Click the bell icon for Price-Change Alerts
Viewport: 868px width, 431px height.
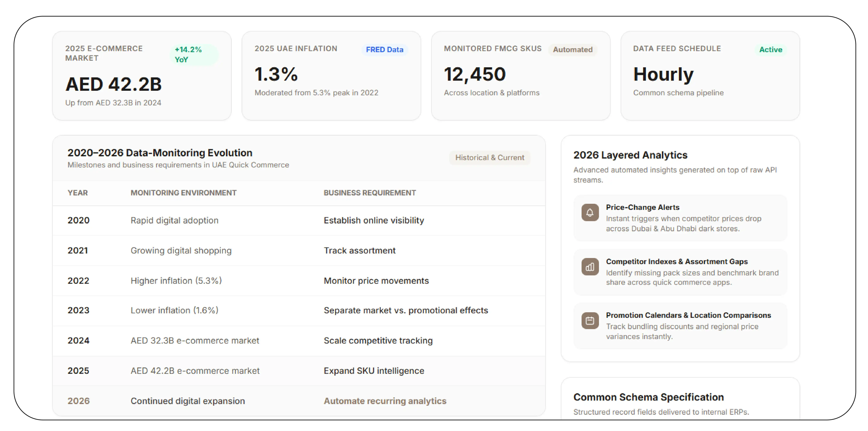pyautogui.click(x=590, y=213)
